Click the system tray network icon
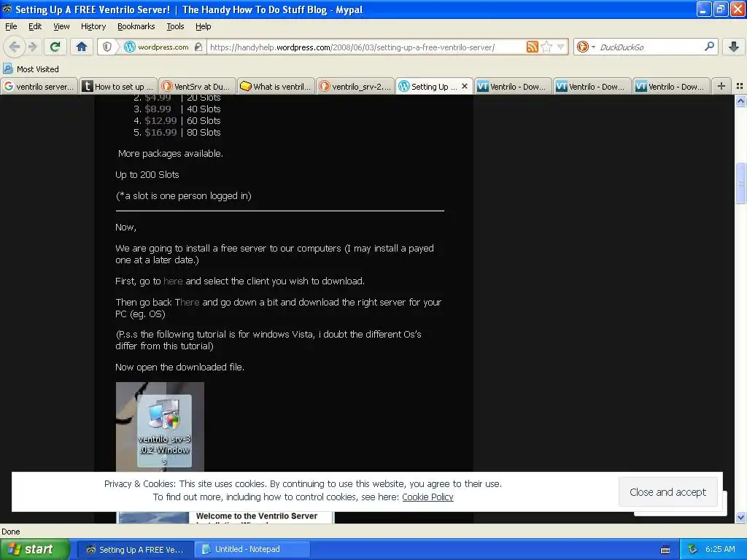Screen dimensions: 747x560 tap(693, 550)
